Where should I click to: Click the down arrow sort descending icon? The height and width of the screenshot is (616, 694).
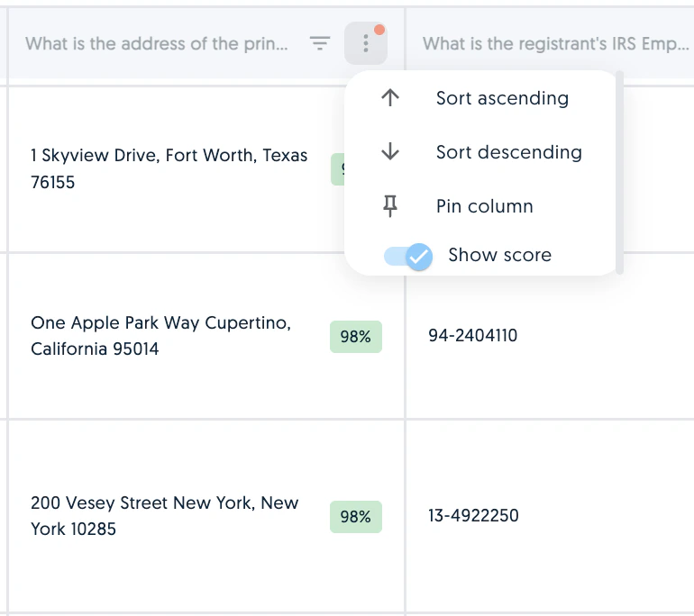click(x=390, y=151)
